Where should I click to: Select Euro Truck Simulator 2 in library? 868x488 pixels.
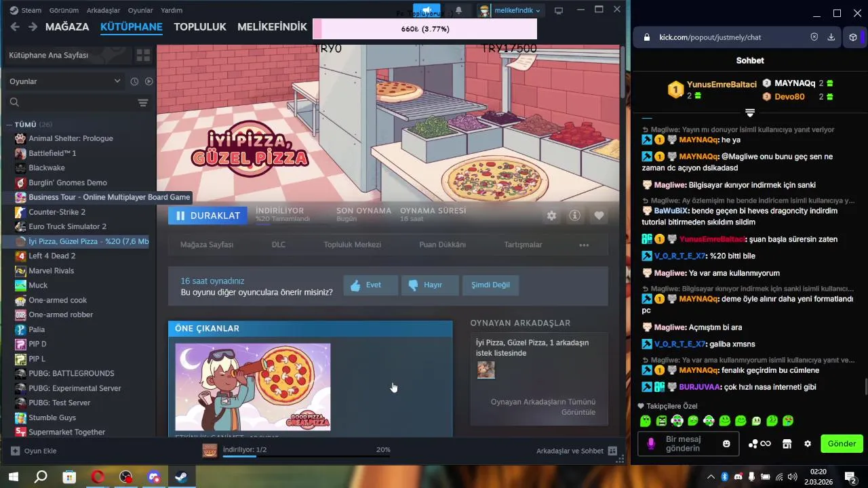pos(67,226)
